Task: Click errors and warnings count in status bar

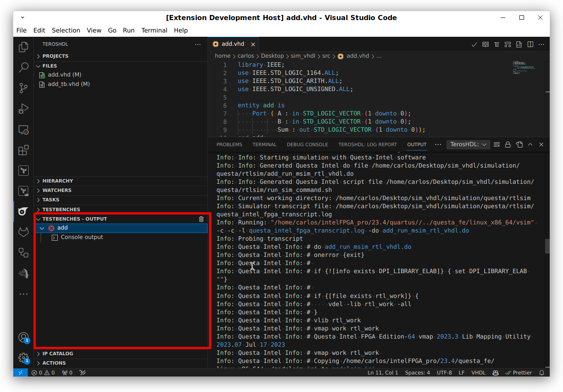Action: (x=43, y=372)
